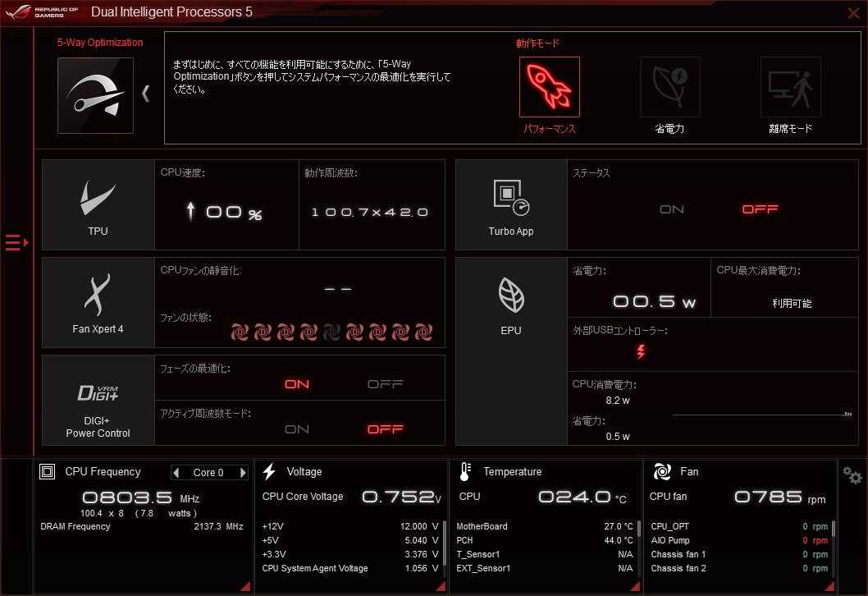The image size is (868, 596).
Task: Click the 00.5 w power saving readout
Action: [654, 301]
